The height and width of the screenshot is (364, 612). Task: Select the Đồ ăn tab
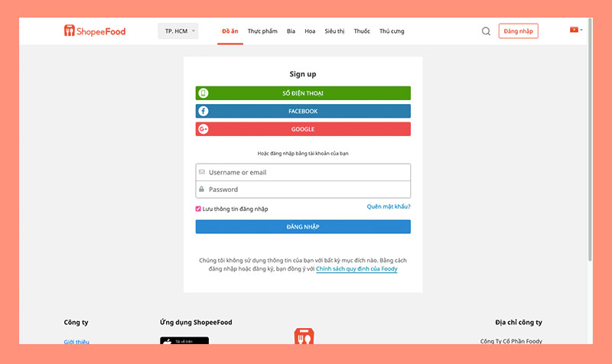(230, 31)
